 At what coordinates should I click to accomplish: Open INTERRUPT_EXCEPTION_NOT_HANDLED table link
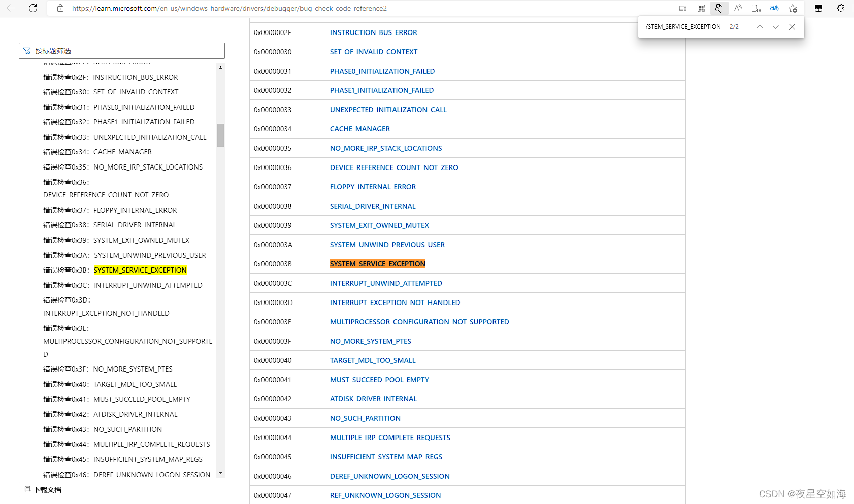tap(395, 303)
